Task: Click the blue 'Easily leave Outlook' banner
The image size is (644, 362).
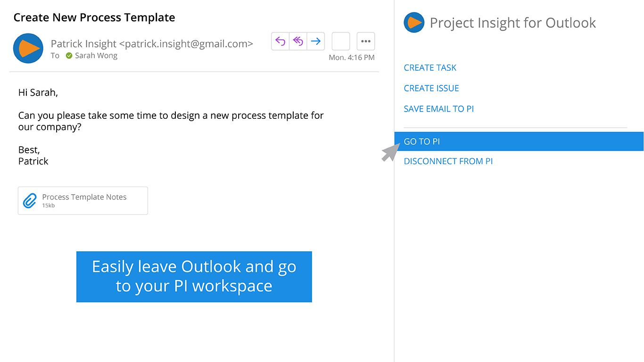Action: (194, 276)
